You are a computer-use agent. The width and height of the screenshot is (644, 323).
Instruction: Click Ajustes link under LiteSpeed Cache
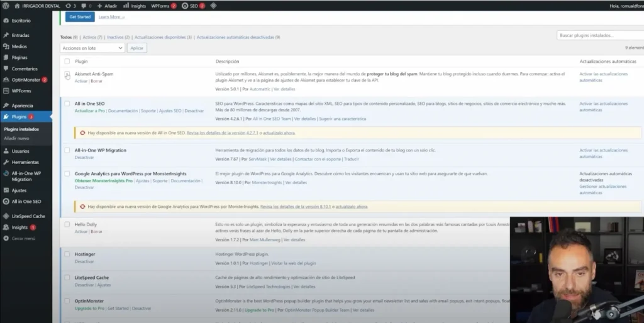[104, 285]
